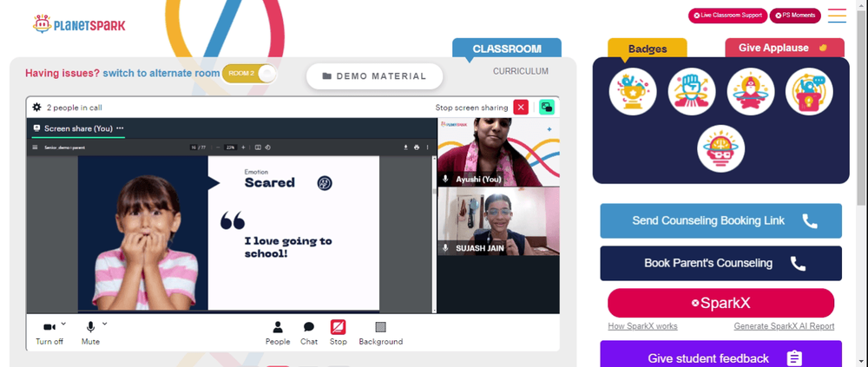Print the shared PDF

tap(417, 147)
